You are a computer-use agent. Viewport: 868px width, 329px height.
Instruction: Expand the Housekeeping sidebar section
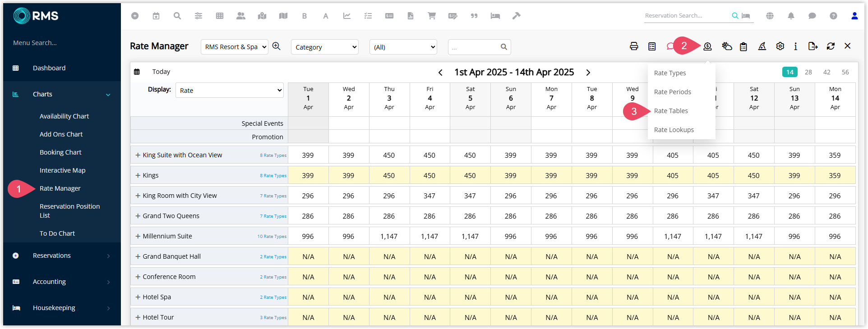108,308
